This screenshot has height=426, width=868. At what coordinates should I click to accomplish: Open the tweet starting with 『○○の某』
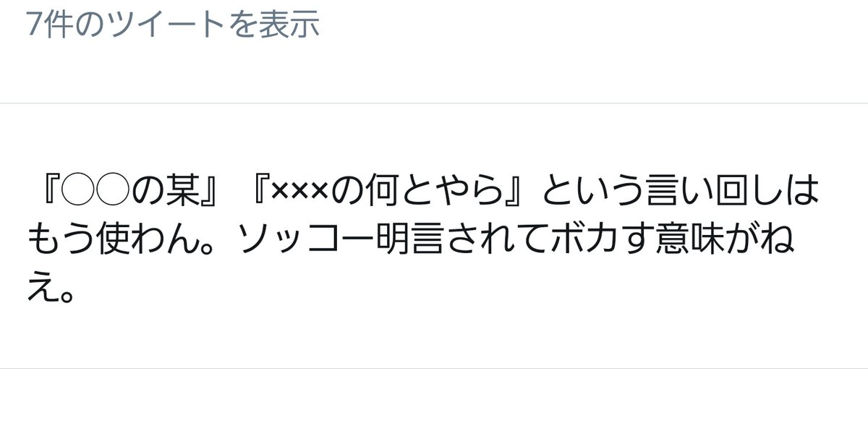pyautogui.click(x=424, y=237)
